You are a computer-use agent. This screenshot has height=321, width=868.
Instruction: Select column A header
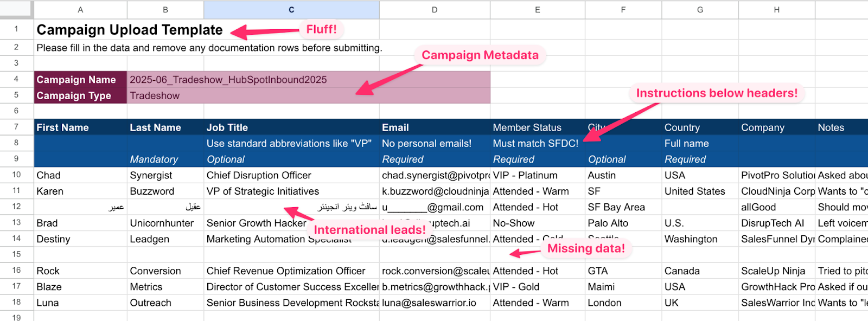tap(80, 10)
